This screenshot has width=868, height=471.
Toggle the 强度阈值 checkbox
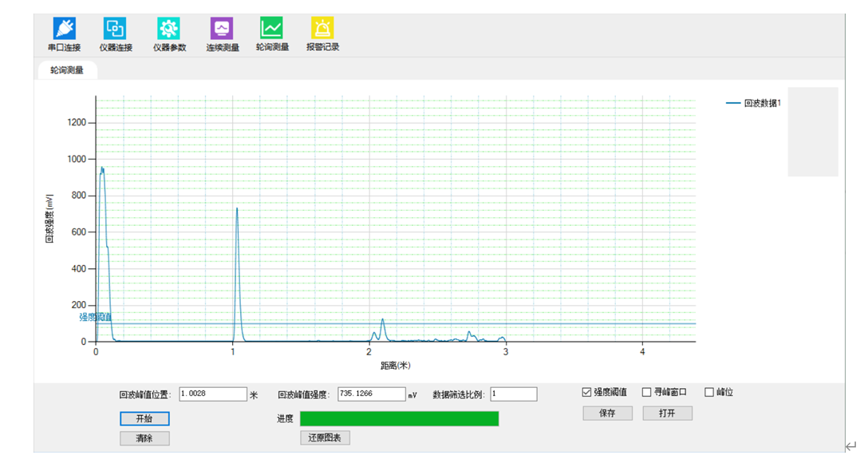587,392
